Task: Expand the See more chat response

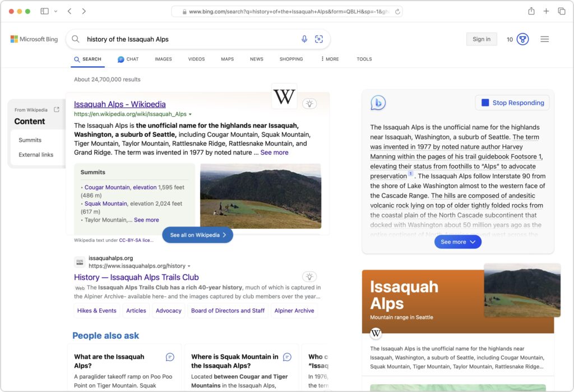Action: [x=457, y=242]
